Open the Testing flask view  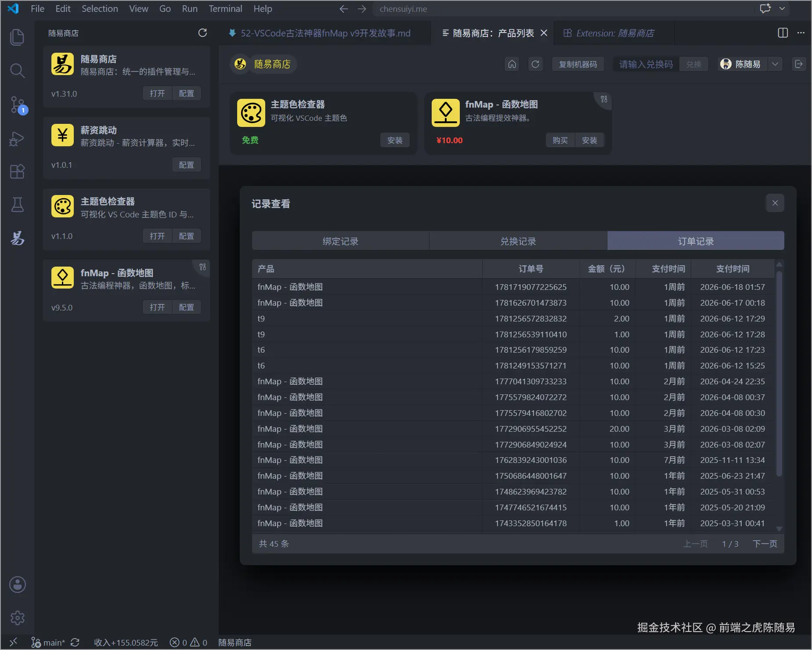pos(17,204)
